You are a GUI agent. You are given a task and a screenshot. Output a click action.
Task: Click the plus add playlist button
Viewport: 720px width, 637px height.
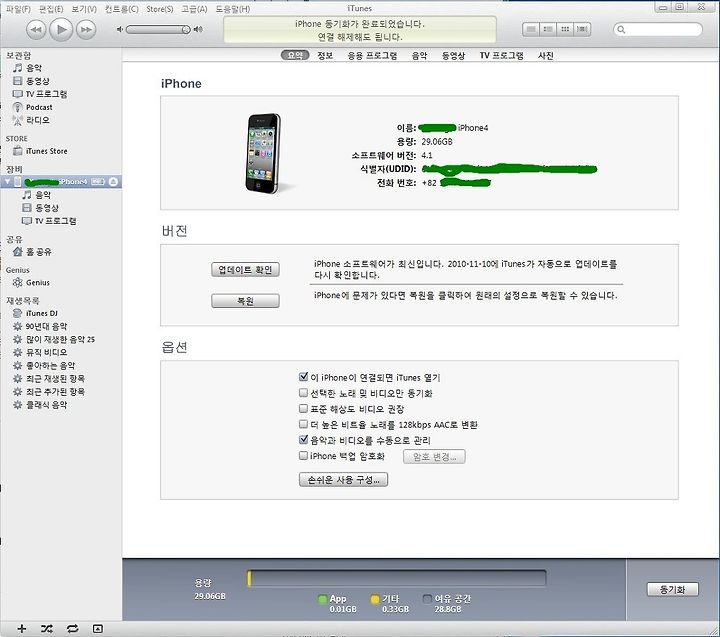click(22, 629)
